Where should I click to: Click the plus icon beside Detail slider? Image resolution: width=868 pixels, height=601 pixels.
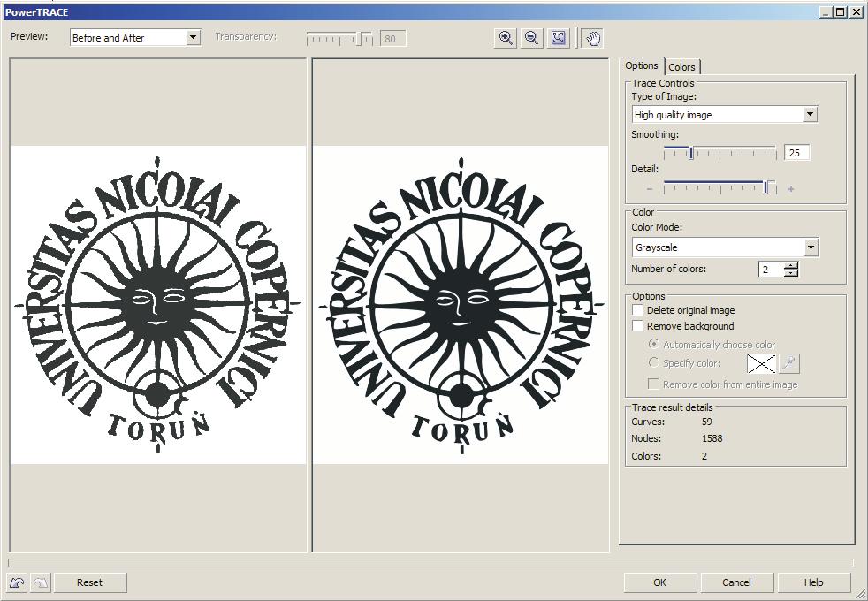pyautogui.click(x=791, y=189)
